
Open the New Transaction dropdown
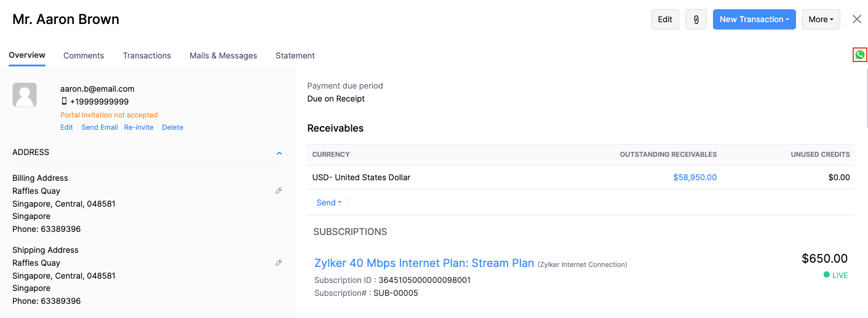point(754,20)
